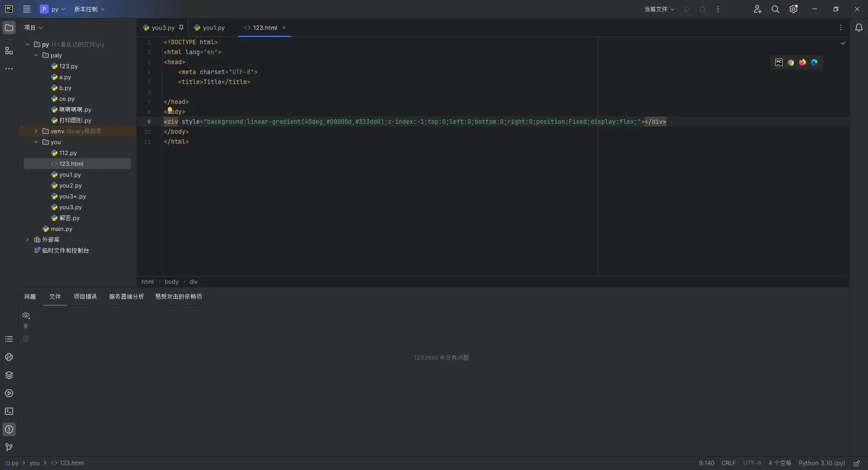Image resolution: width=868 pixels, height=470 pixels.
Task: Toggle read-only lock in status bar
Action: point(857,463)
